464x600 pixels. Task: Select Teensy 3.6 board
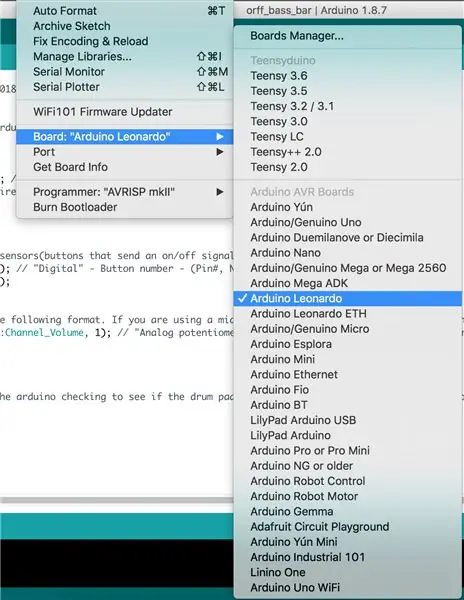(348, 76)
